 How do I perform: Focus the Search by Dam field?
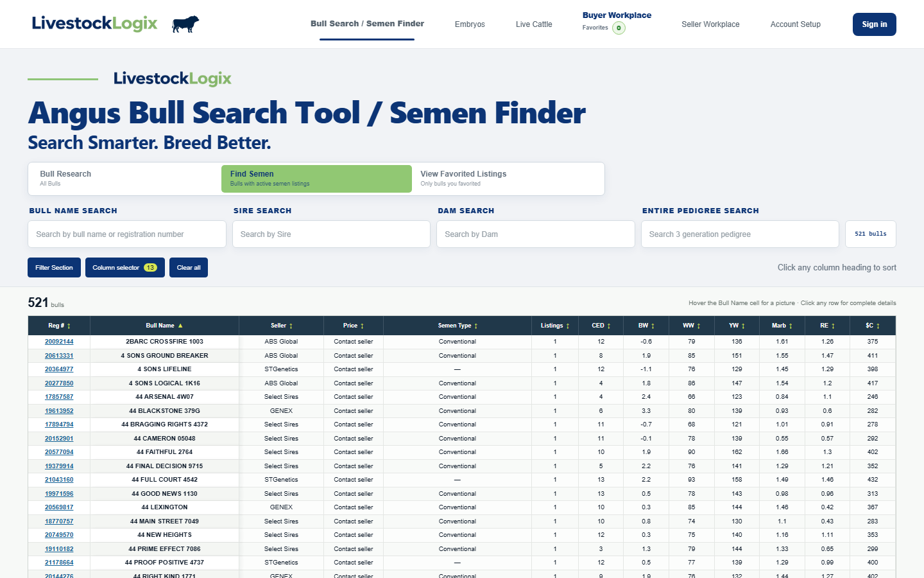[536, 234]
